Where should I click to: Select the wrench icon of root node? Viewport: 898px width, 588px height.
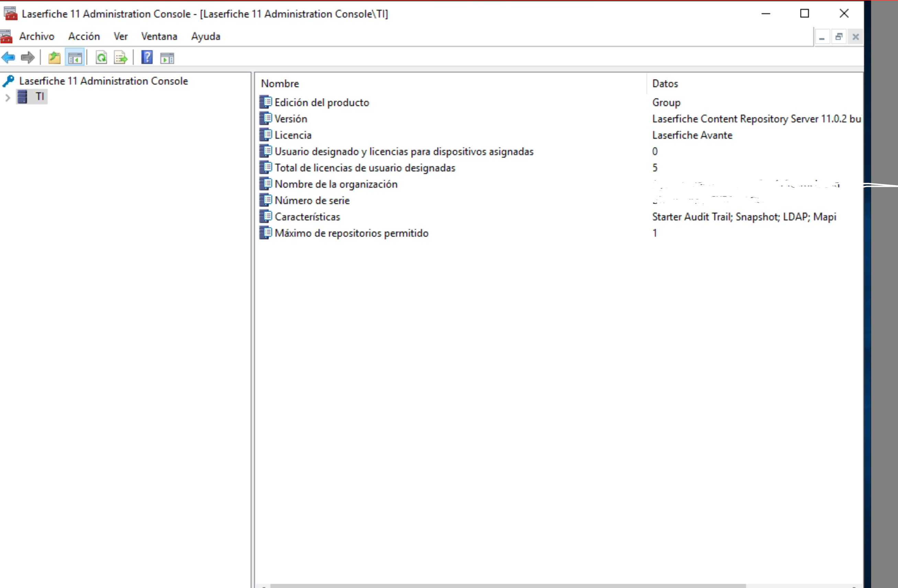[8, 81]
